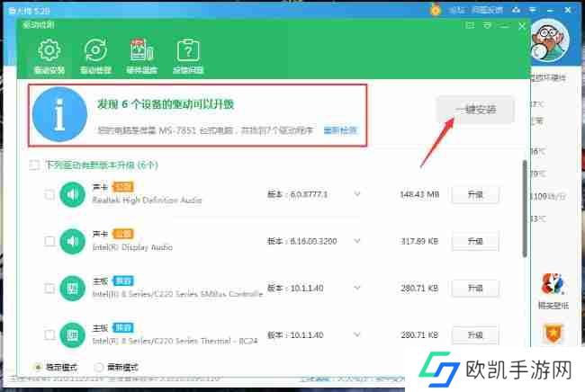Open the 问题反馈 feedback link in main window
Viewport: 585px width, 392px height.
[x=487, y=11]
